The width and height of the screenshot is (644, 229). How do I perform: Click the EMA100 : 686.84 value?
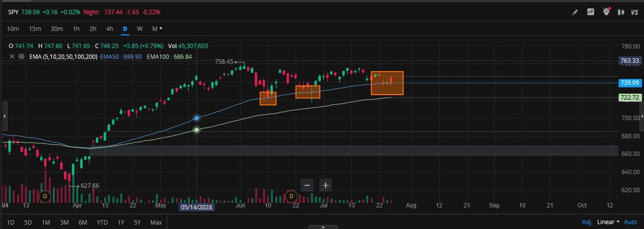[170, 56]
